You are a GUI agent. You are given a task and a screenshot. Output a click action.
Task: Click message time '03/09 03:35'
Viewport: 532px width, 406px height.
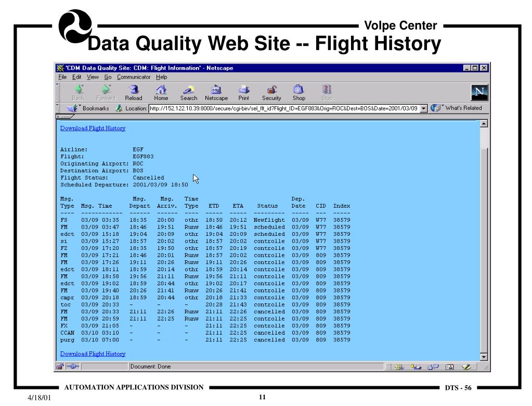100,220
